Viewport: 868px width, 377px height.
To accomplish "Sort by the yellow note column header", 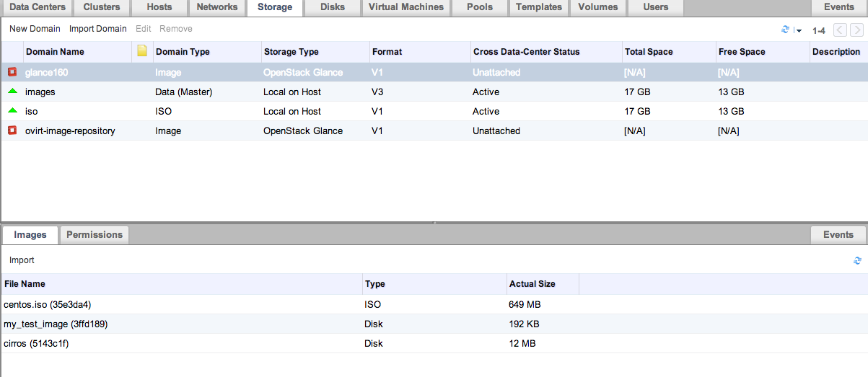I will (x=142, y=51).
